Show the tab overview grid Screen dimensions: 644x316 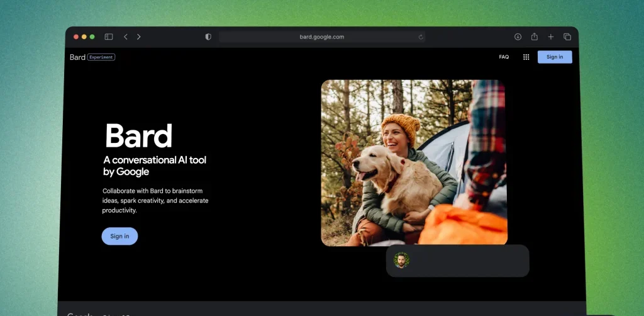(x=567, y=37)
